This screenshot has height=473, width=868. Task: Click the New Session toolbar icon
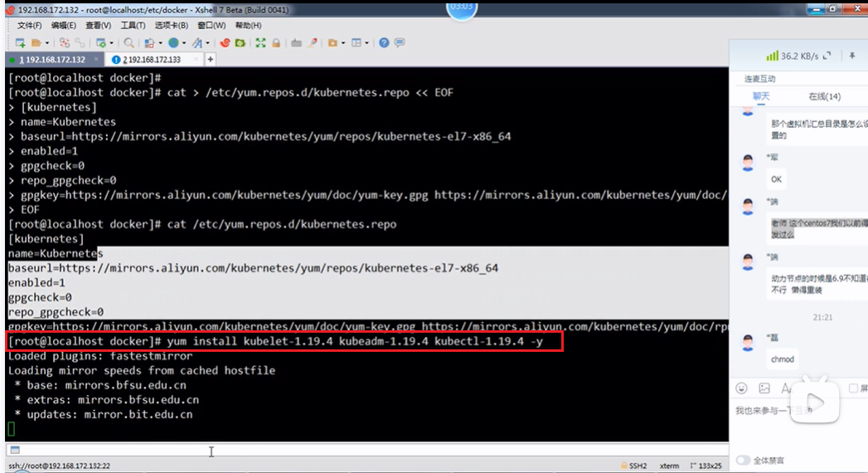coord(21,42)
